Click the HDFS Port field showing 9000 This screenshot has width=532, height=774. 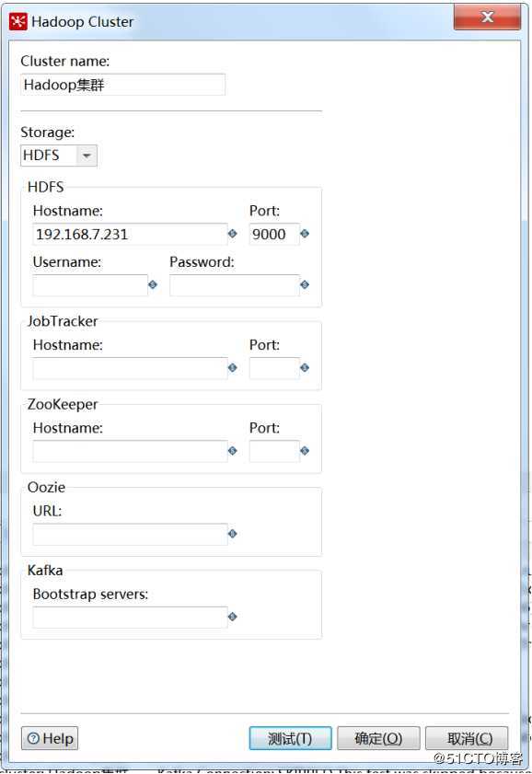(274, 234)
